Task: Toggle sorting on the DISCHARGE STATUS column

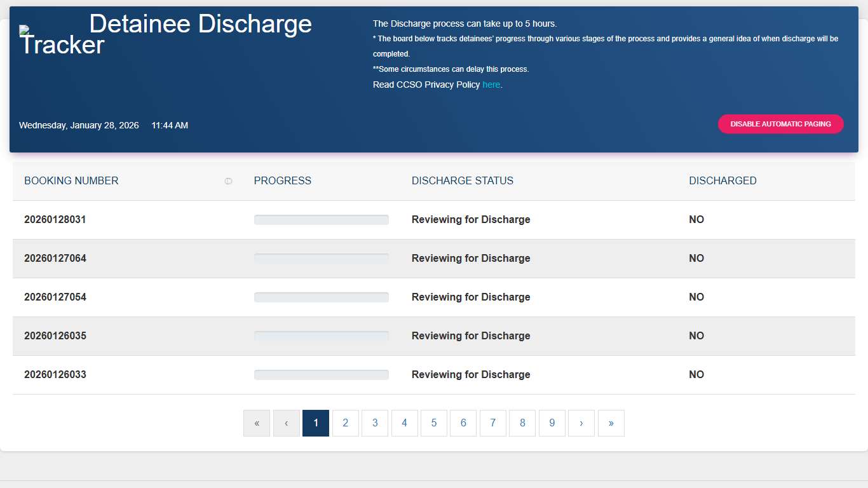Action: pos(462,180)
